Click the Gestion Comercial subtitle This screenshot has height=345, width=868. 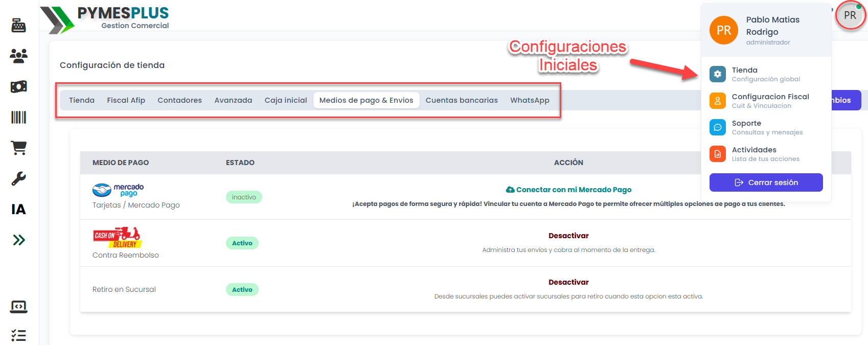pos(135,26)
